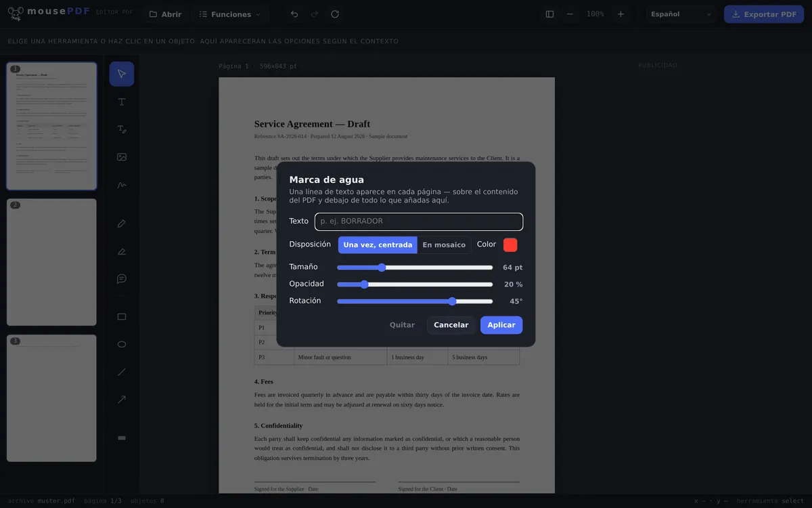
Task: Select the Pencil draw tool
Action: (x=122, y=224)
